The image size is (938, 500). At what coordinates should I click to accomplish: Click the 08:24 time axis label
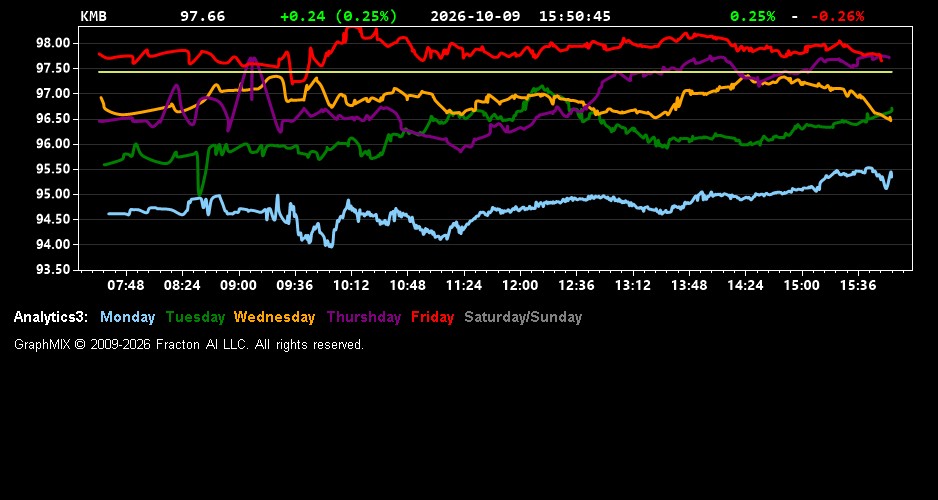click(182, 285)
